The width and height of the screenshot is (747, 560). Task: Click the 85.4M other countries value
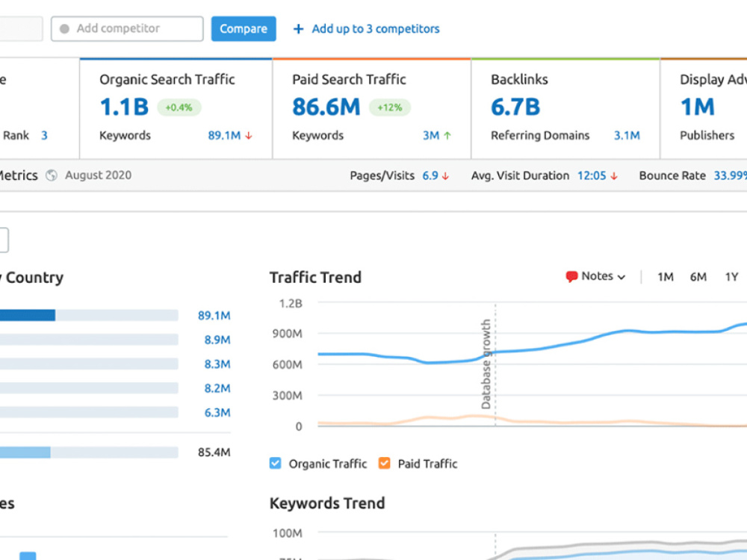(214, 452)
